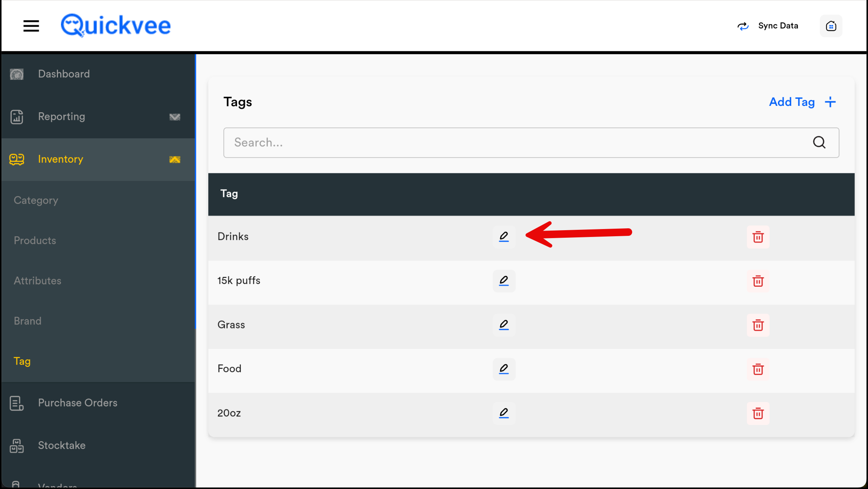Click the search magnifier icon
The image size is (868, 489).
(819, 142)
